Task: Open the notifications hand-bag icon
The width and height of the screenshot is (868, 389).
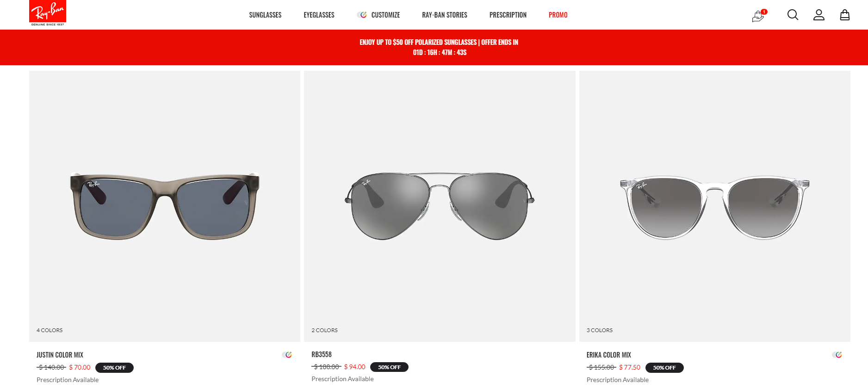Action: coord(759,15)
